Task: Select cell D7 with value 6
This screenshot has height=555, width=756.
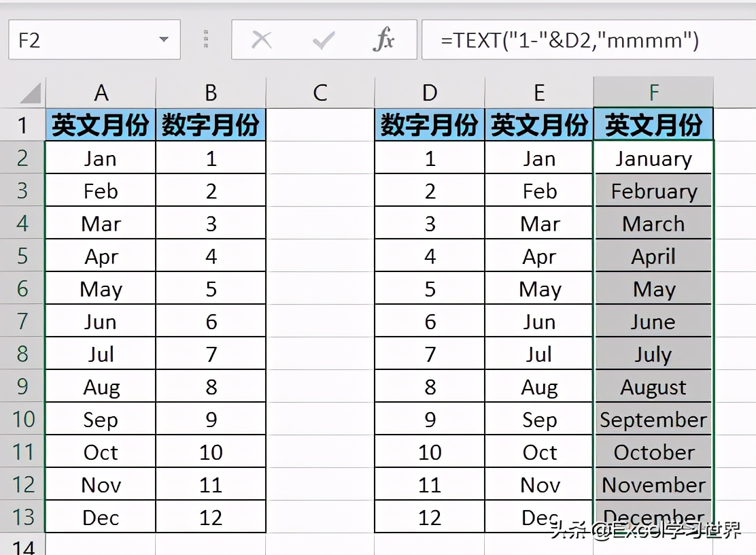Action: [x=430, y=320]
